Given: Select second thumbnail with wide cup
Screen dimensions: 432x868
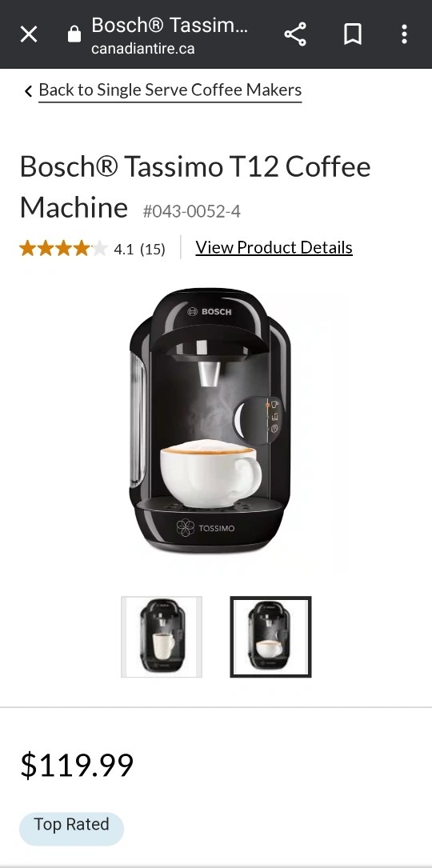Looking at the screenshot, I should click(x=271, y=637).
